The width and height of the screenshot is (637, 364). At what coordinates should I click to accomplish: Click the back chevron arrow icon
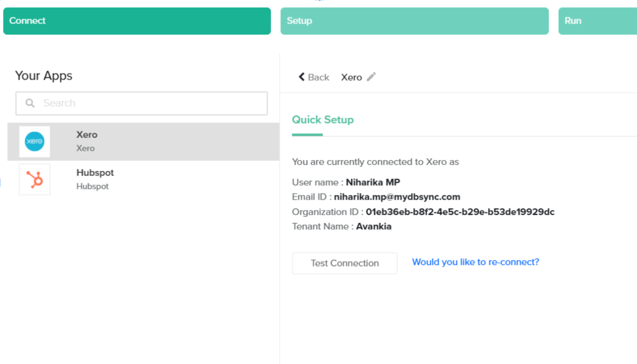[301, 77]
